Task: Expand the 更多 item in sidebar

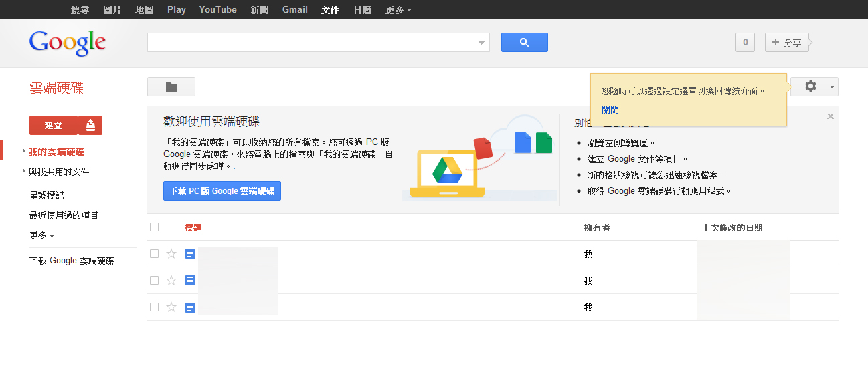Action: click(x=41, y=235)
